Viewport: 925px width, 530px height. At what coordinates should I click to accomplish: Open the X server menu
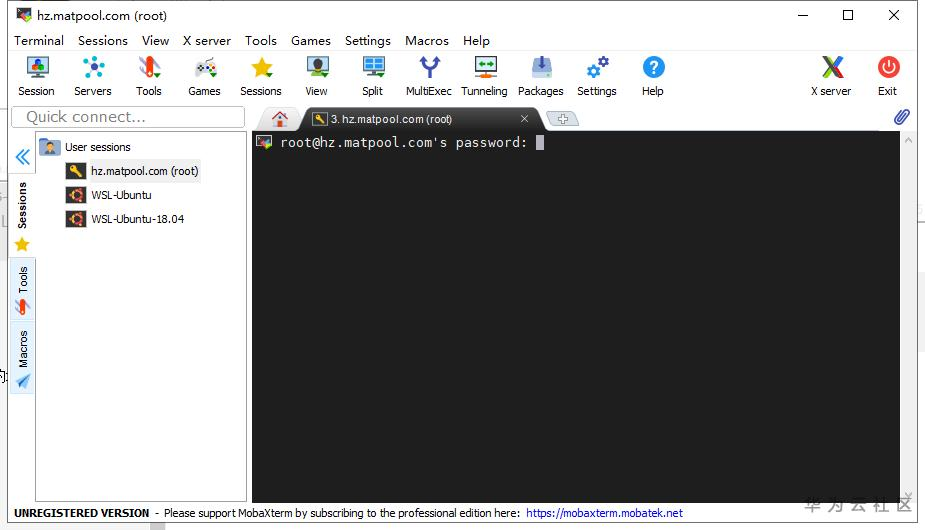click(x=206, y=41)
